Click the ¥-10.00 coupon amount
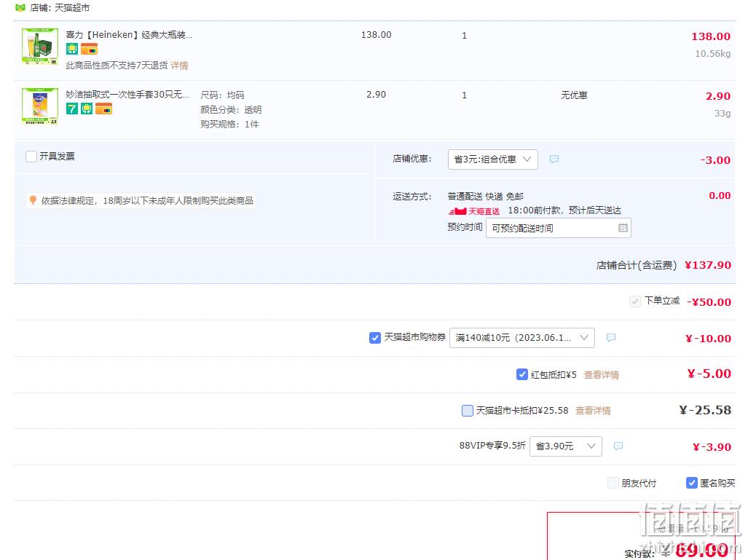This screenshot has height=560, width=748. (x=708, y=339)
